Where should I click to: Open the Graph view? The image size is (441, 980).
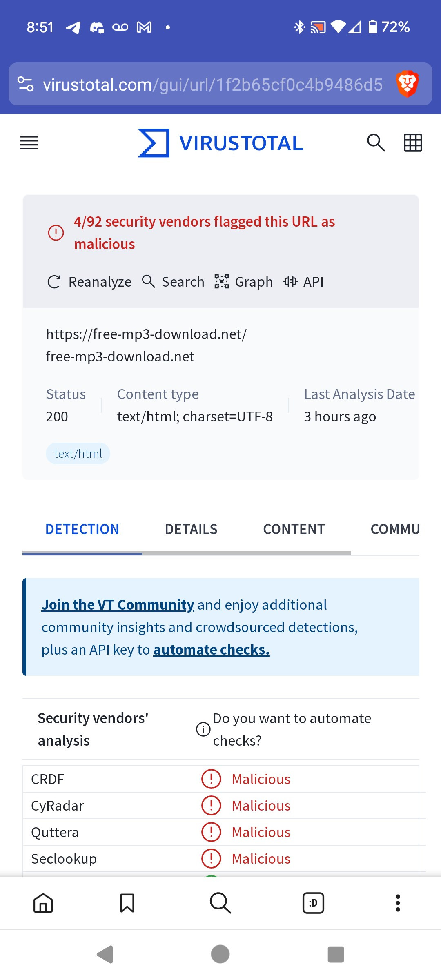click(x=244, y=282)
